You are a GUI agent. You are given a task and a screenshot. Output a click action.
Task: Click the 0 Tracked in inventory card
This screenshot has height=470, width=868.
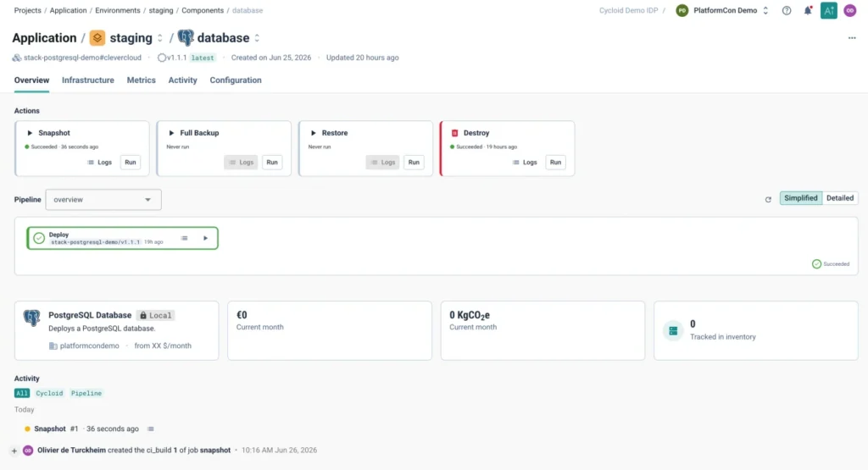pos(755,330)
